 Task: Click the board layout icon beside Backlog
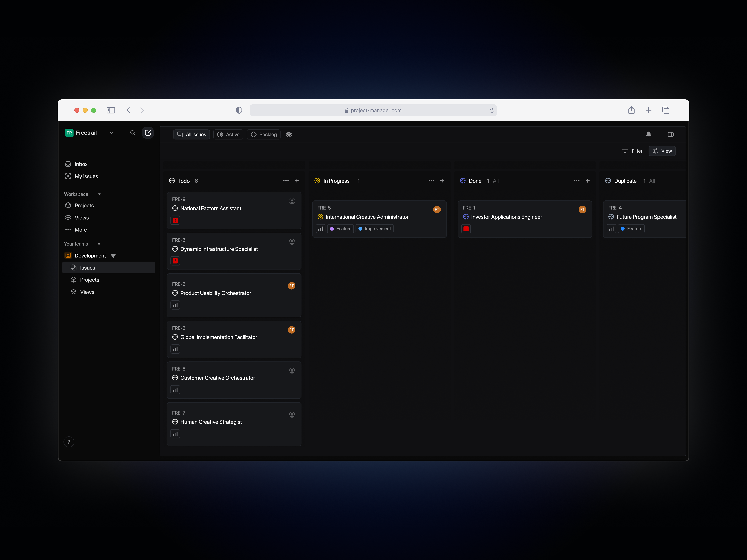pyautogui.click(x=289, y=134)
